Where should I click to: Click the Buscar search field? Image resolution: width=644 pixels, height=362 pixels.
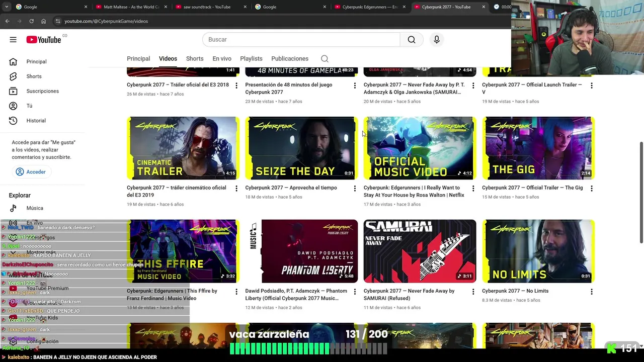301,40
